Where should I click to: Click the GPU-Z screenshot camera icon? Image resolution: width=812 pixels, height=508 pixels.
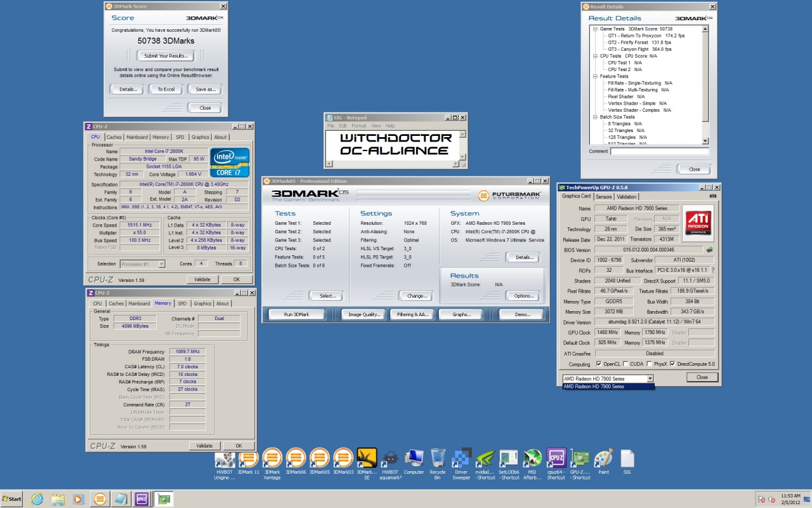(712, 196)
